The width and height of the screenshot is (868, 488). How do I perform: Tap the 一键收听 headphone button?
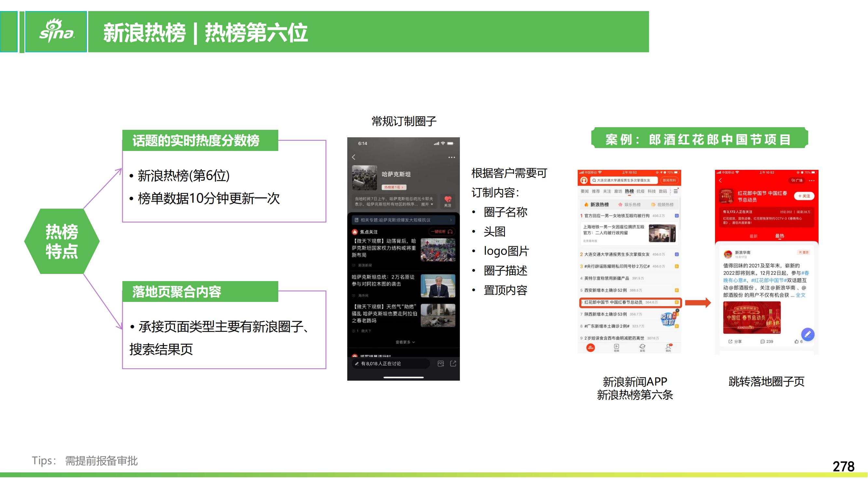pos(442,232)
